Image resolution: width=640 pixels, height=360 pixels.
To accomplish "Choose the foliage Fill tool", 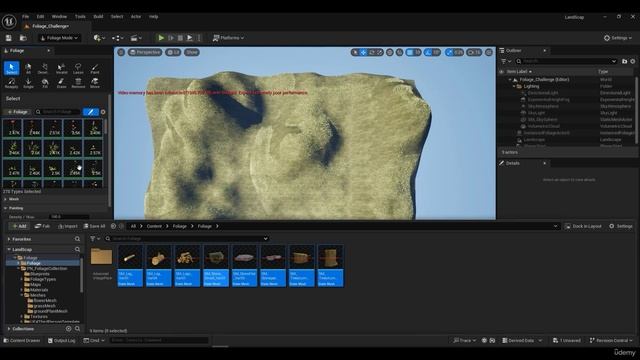I will [45, 83].
